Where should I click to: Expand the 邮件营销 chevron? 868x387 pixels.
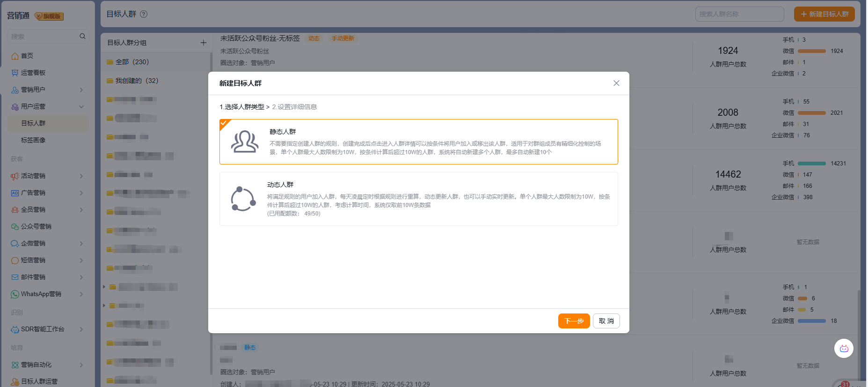(x=81, y=277)
